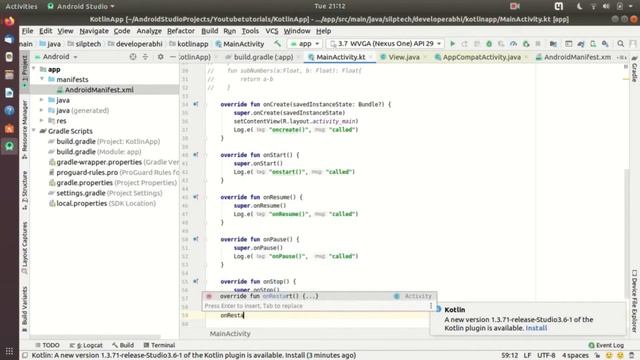
Task: Click override gutter icon beside onStart
Action: [x=196, y=155]
